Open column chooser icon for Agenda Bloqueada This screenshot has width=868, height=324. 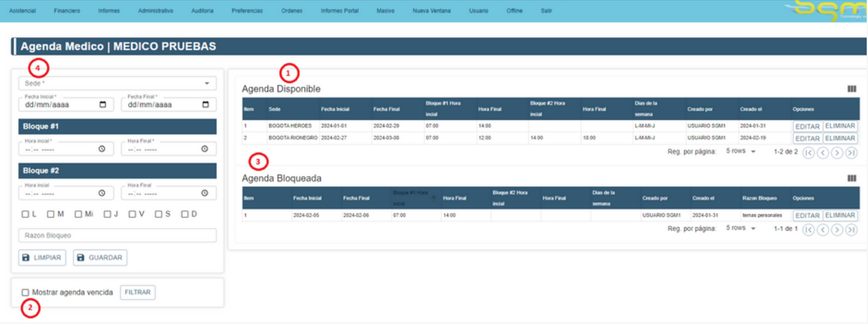851,178
